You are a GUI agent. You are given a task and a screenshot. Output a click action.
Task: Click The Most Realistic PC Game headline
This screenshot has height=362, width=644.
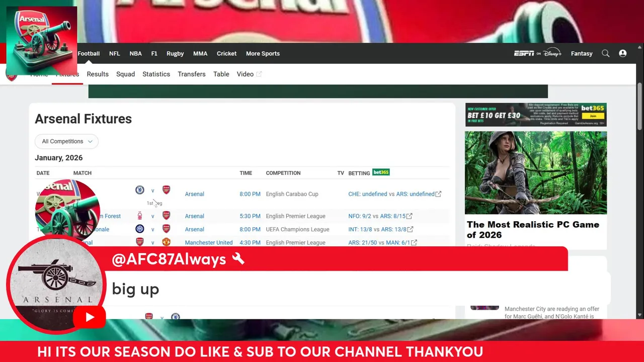533,229
